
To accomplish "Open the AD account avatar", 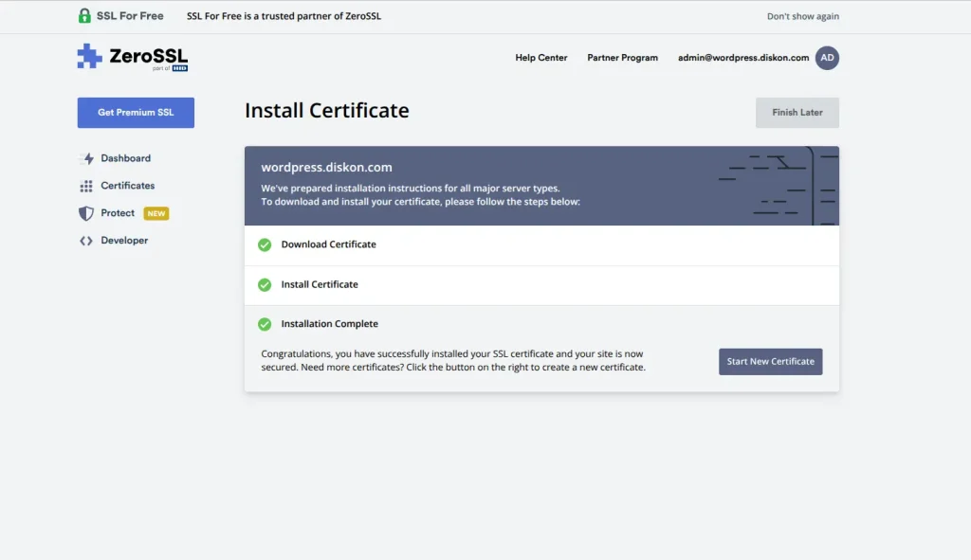I will coord(827,58).
